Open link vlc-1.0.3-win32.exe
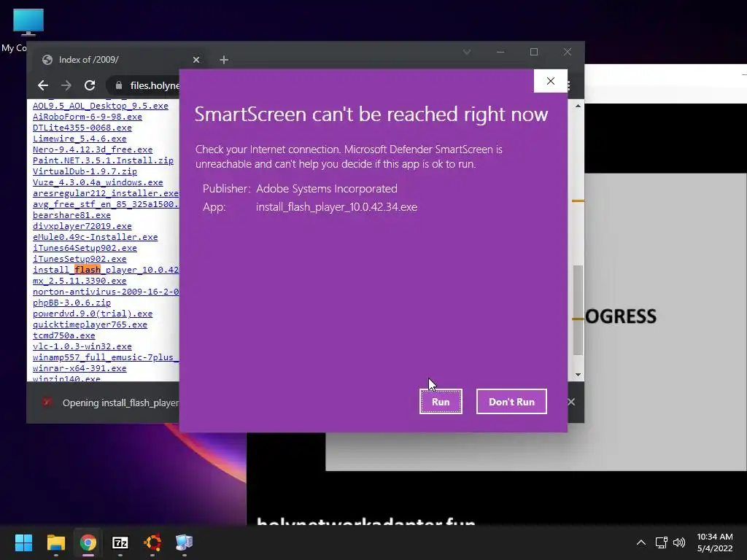The width and height of the screenshot is (747, 560). pyautogui.click(x=82, y=346)
